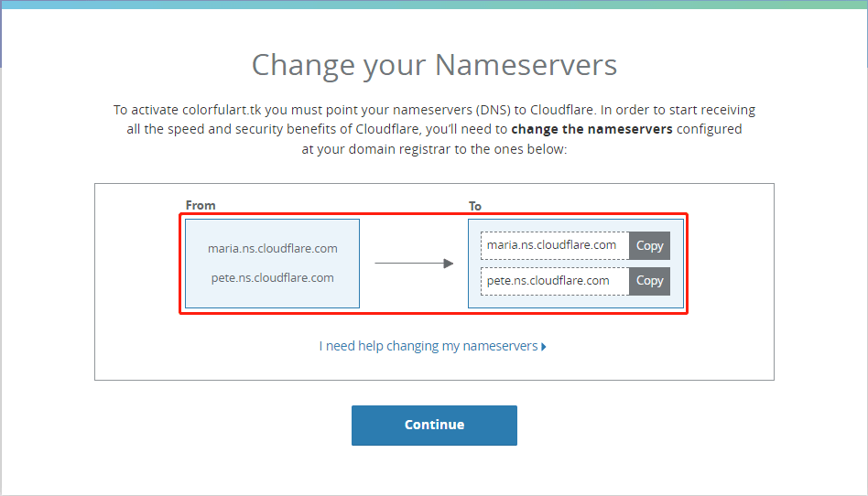868x496 pixels.
Task: Click the 'From' label
Action: [x=201, y=205]
